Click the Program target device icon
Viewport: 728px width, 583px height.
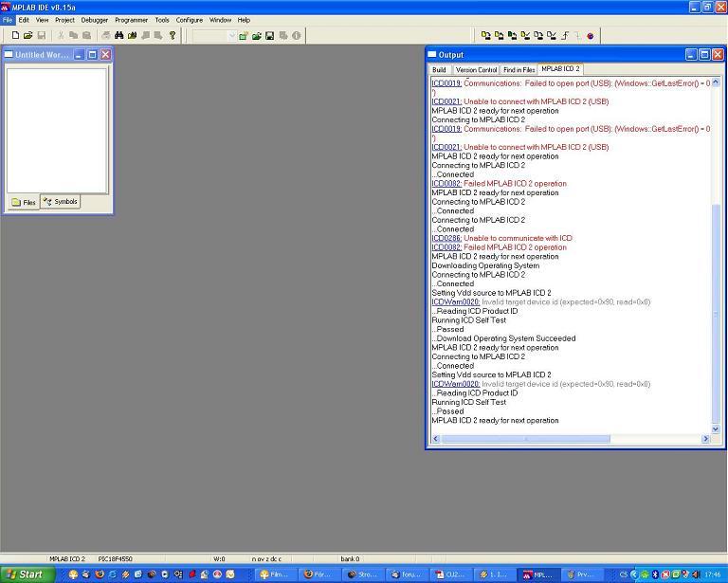pyautogui.click(x=485, y=36)
